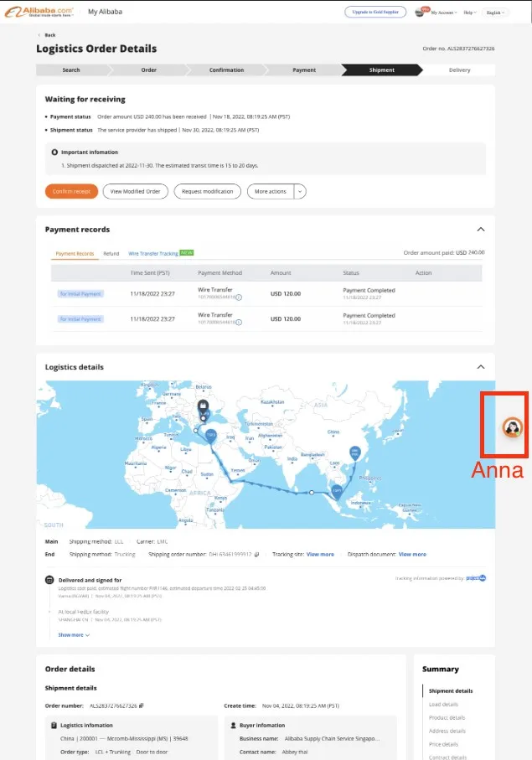The image size is (532, 760).
Task: Switch to the Refund tab
Action: pos(111,253)
